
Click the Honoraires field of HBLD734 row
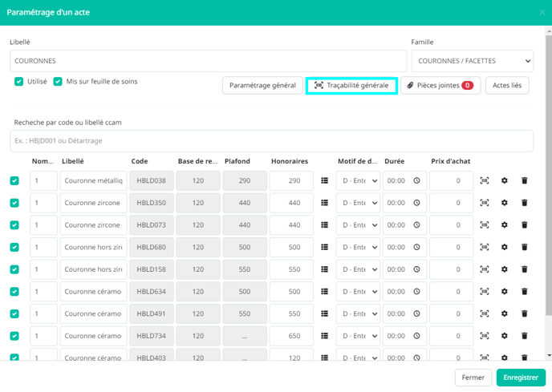pos(291,336)
